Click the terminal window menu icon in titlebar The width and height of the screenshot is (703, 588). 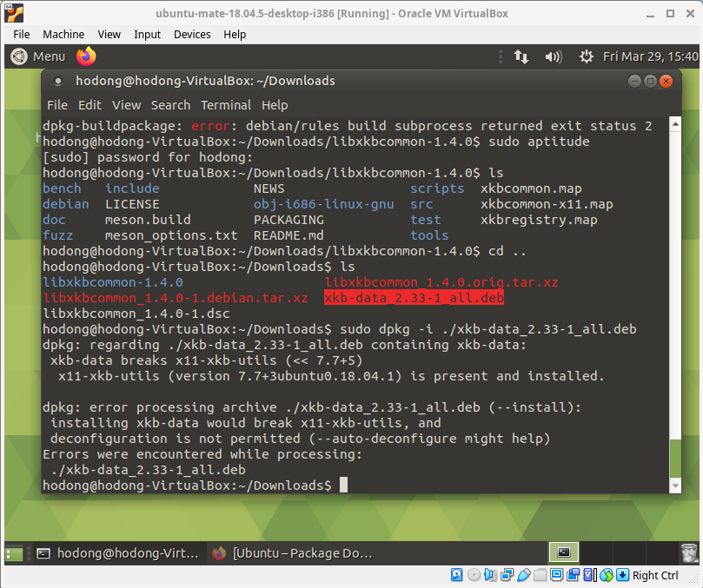[x=58, y=81]
